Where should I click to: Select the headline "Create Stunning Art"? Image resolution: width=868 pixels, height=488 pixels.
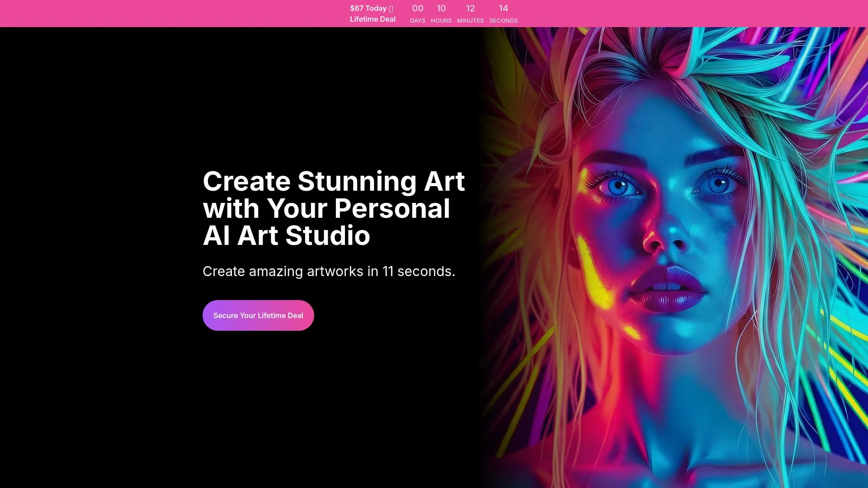(334, 181)
